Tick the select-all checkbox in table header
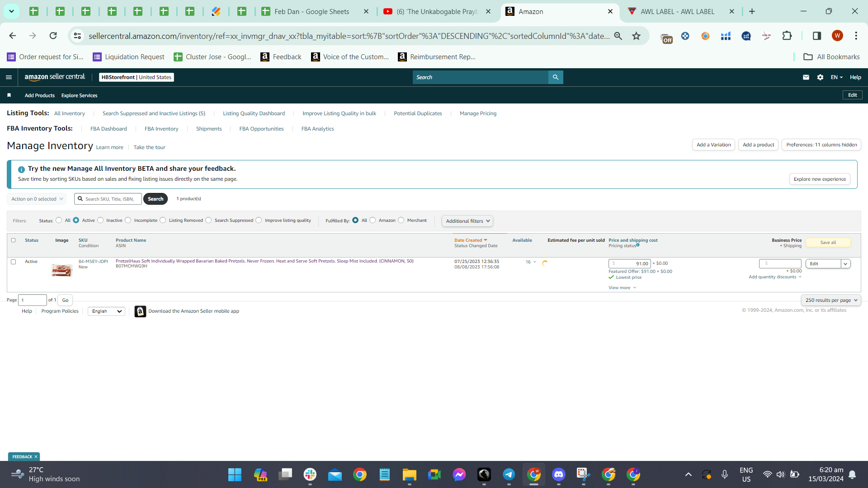 [13, 240]
